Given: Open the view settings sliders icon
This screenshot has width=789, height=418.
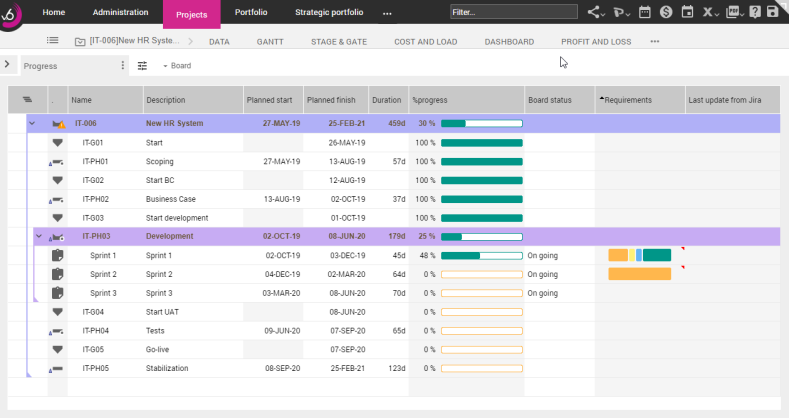Looking at the screenshot, I should (142, 65).
